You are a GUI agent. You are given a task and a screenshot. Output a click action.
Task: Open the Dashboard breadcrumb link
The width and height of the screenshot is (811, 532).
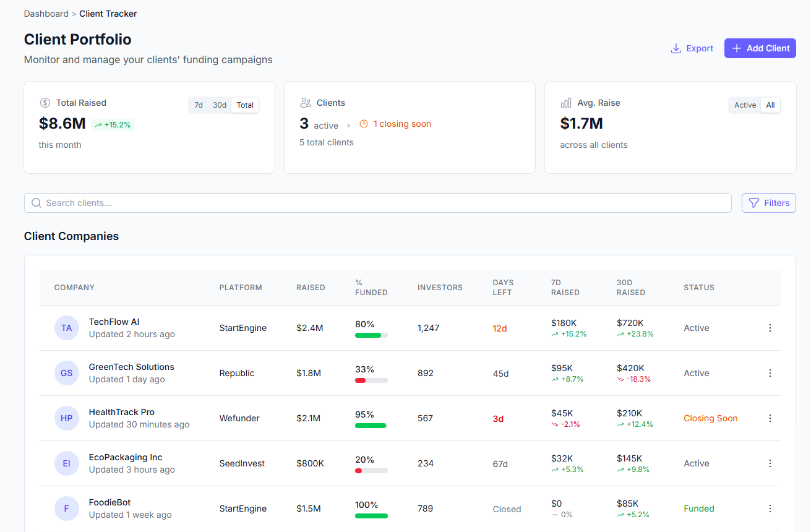pos(46,13)
